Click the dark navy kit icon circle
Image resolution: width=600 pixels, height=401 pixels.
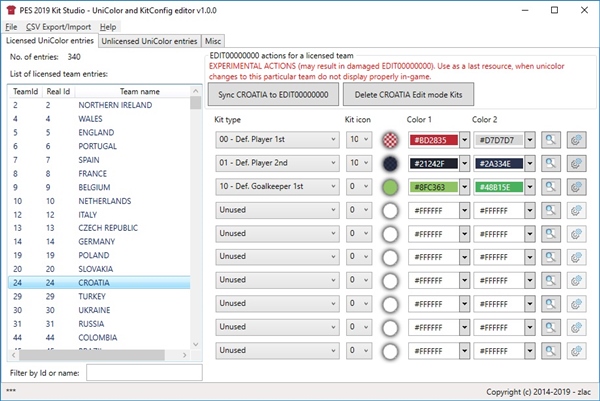[389, 164]
